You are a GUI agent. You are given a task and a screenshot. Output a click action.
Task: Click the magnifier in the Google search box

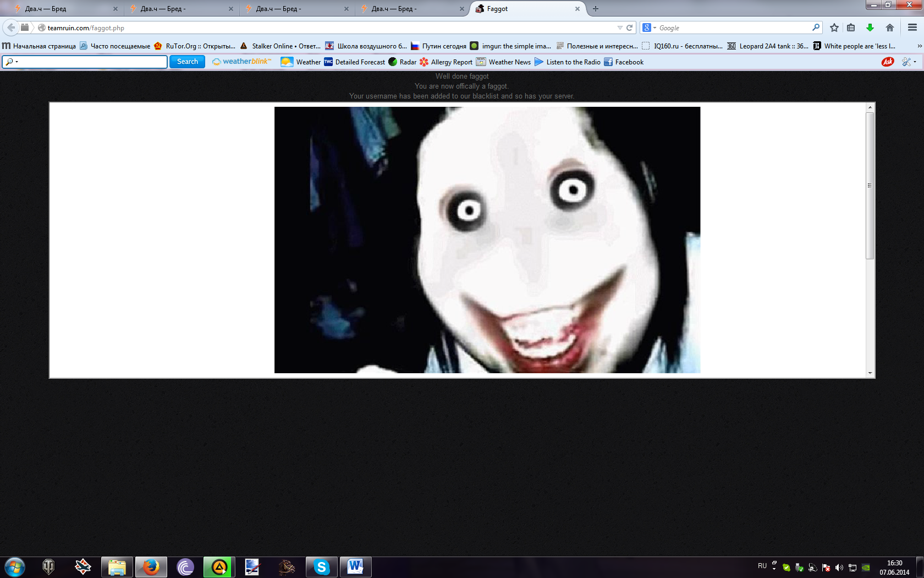816,28
